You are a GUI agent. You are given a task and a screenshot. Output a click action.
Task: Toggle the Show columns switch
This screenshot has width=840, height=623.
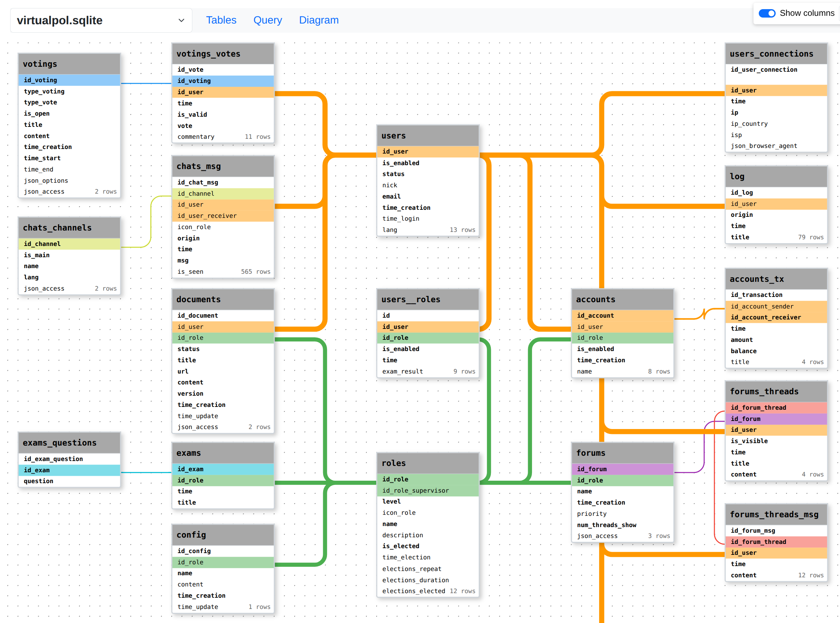[767, 13]
